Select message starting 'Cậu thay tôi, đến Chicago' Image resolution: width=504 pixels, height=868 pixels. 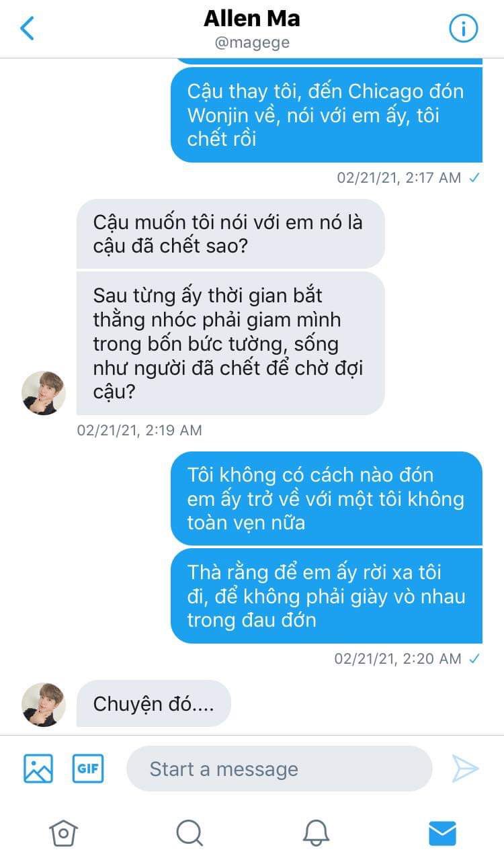pyautogui.click(x=327, y=115)
